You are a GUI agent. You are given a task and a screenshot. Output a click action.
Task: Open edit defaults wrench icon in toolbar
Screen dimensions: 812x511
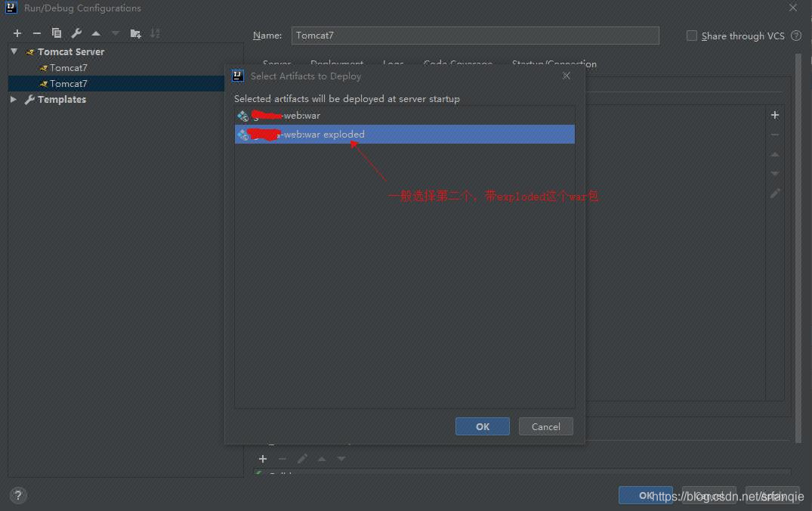[76, 33]
